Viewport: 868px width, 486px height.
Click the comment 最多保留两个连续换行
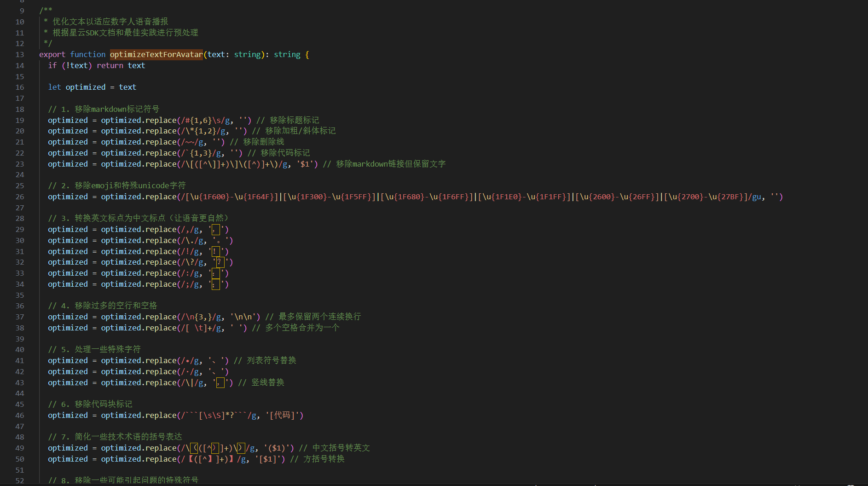click(313, 317)
